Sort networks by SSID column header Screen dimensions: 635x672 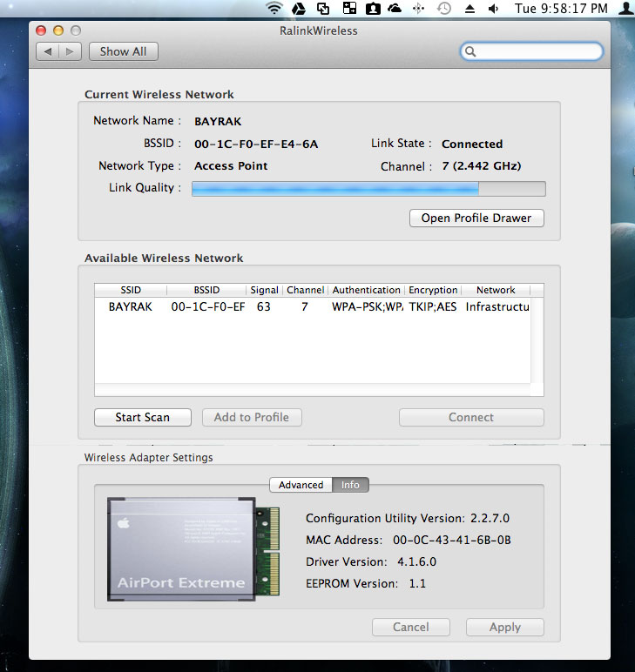coord(131,290)
